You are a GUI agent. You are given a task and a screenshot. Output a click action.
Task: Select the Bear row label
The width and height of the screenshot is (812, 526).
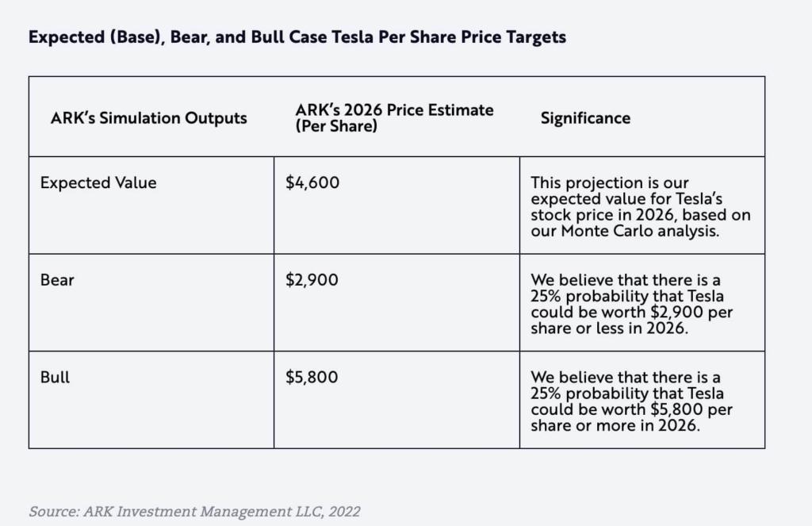coord(57,280)
